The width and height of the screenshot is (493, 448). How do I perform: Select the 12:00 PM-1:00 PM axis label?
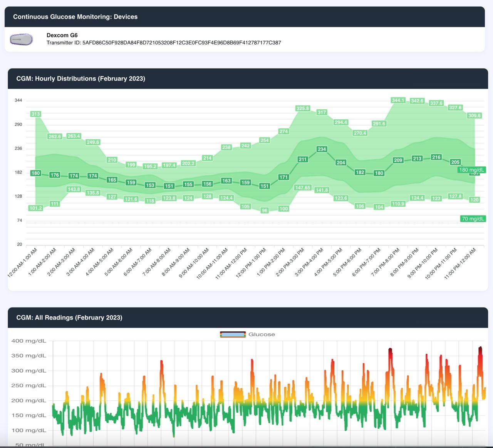click(251, 263)
